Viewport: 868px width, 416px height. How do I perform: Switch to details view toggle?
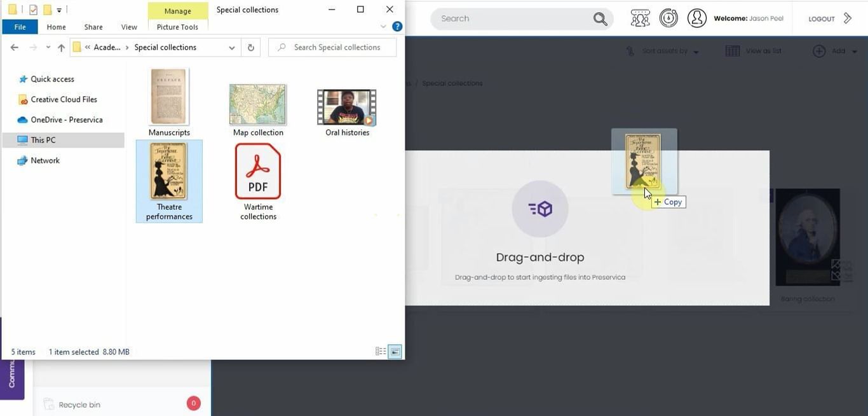(x=381, y=352)
